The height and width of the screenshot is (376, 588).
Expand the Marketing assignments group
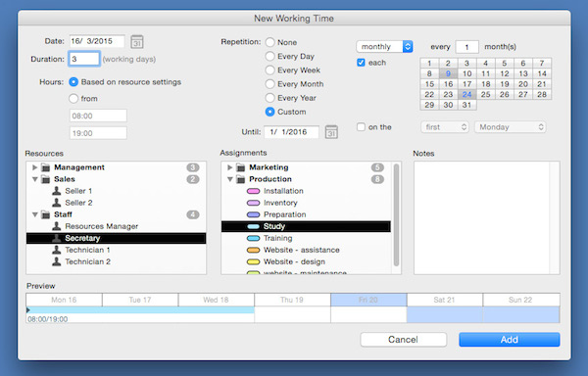click(230, 167)
